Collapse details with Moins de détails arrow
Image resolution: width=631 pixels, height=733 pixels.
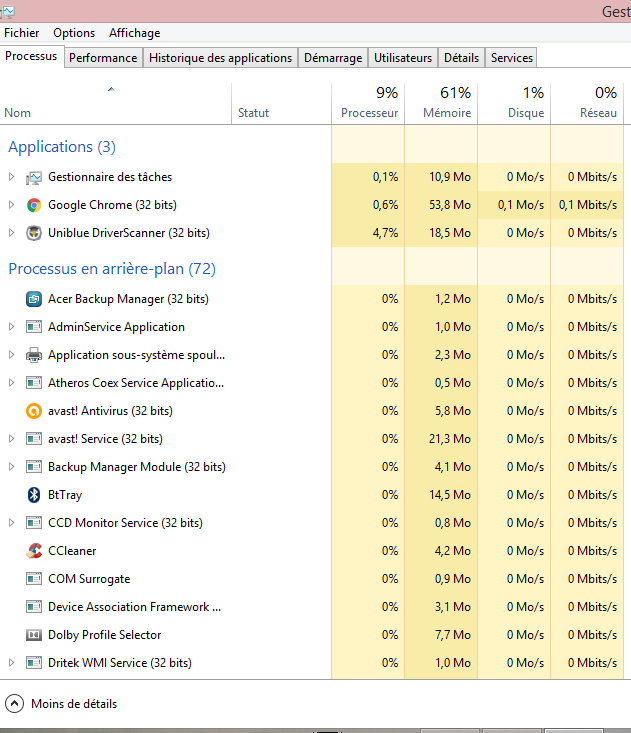[x=14, y=704]
